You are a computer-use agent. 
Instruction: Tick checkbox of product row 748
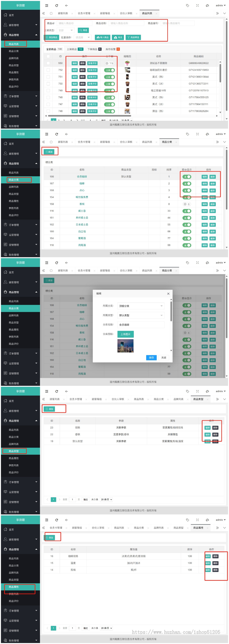pyautogui.click(x=48, y=97)
